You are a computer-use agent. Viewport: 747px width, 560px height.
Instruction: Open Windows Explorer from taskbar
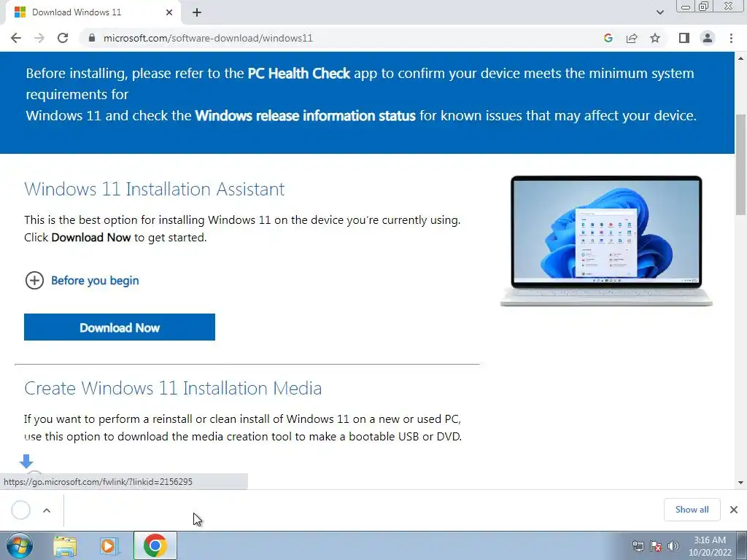[x=65, y=545]
